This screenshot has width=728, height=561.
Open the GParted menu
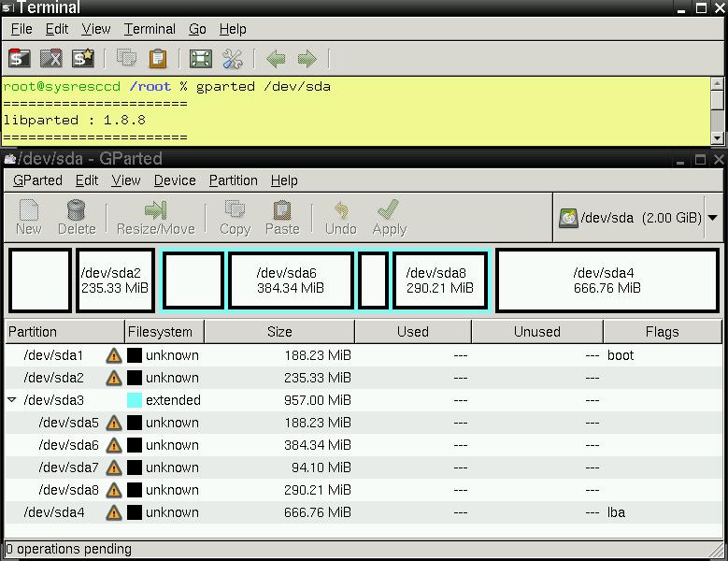tap(37, 180)
